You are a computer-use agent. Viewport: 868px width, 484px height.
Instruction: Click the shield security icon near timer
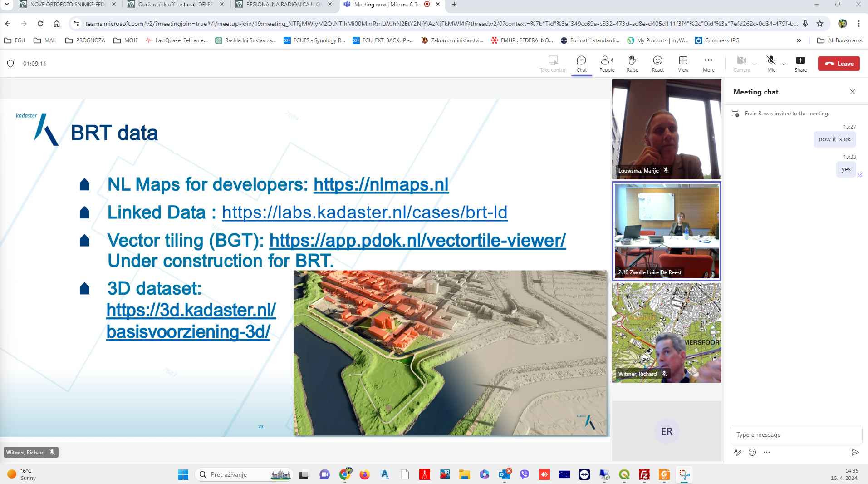click(x=10, y=64)
